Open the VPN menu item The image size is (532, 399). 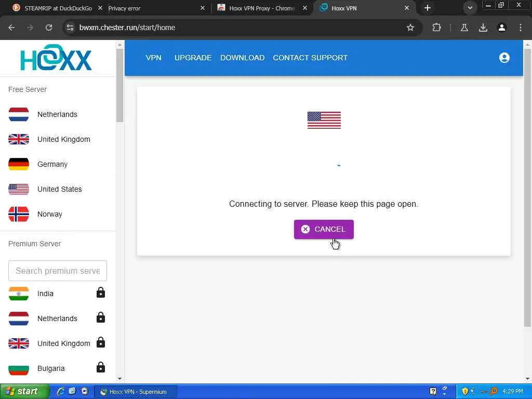point(153,58)
